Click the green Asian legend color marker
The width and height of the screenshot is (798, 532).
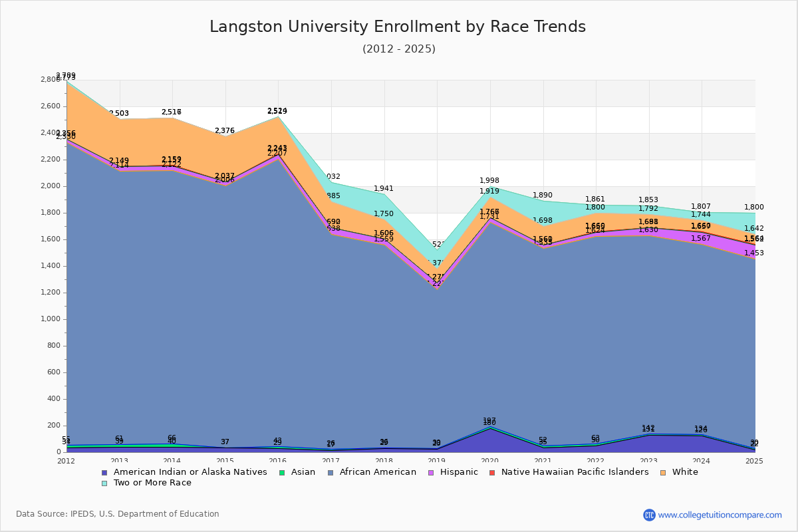pyautogui.click(x=281, y=472)
